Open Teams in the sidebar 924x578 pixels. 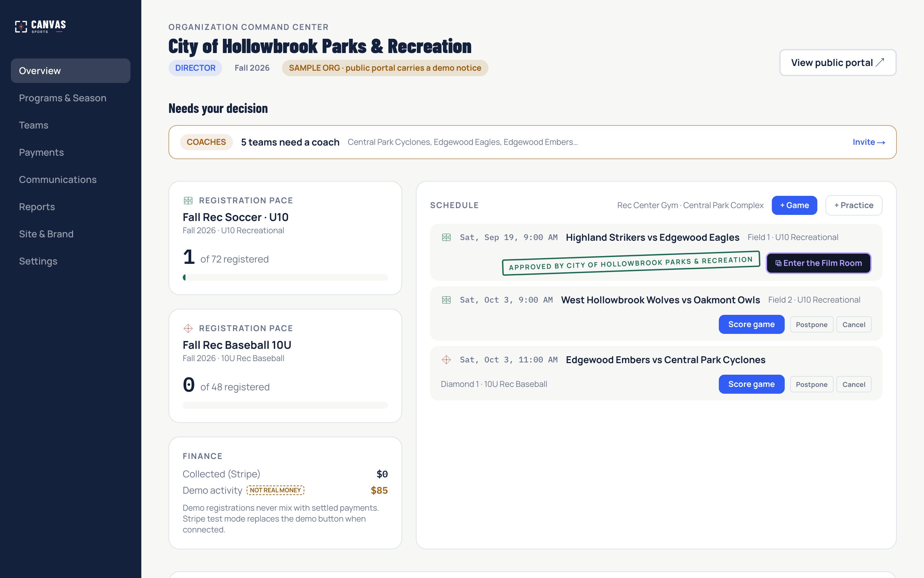[71, 125]
